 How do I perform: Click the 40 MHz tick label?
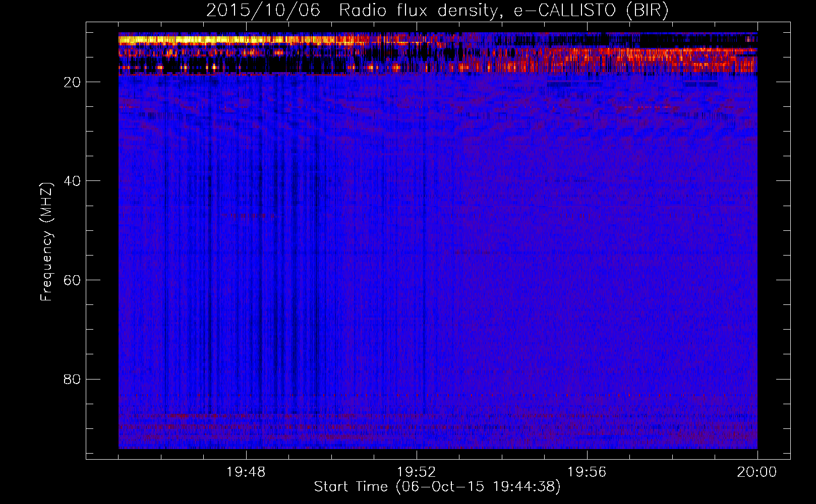pyautogui.click(x=72, y=181)
